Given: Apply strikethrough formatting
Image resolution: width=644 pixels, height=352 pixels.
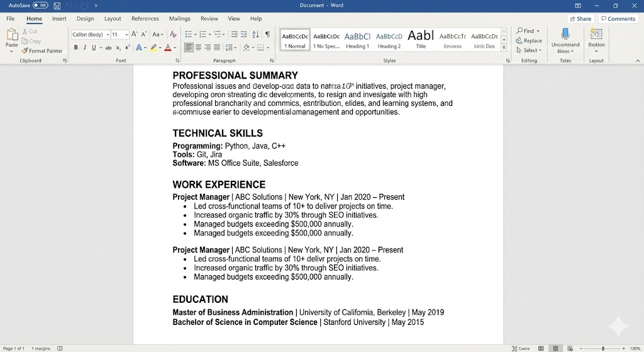Looking at the screenshot, I should pos(108,48).
